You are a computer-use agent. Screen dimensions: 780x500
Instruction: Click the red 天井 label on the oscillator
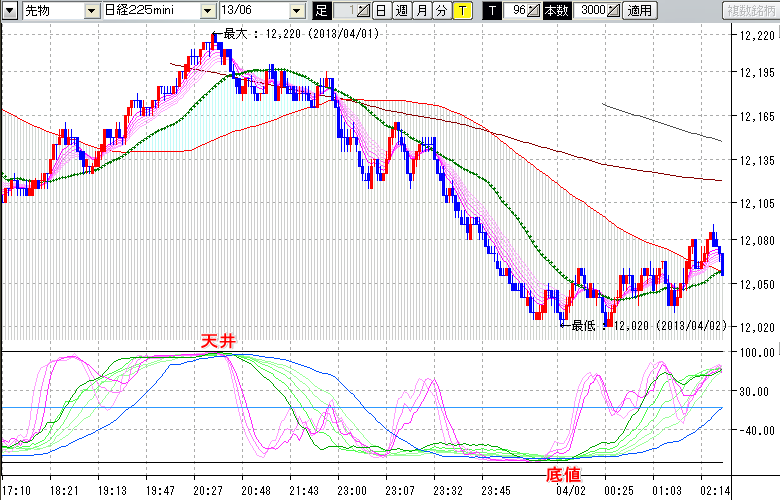(x=218, y=342)
